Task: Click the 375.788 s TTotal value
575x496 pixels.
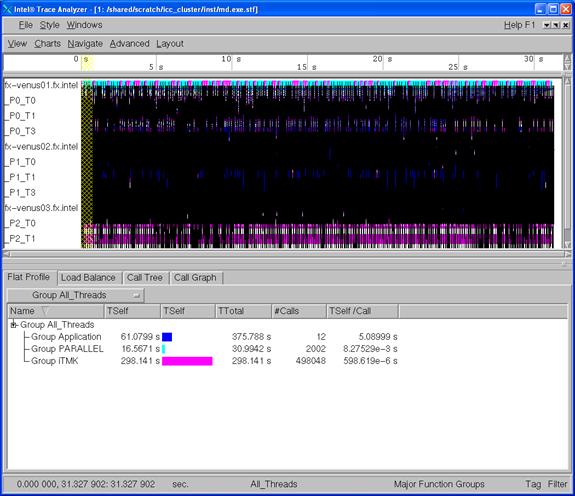Action: 251,337
